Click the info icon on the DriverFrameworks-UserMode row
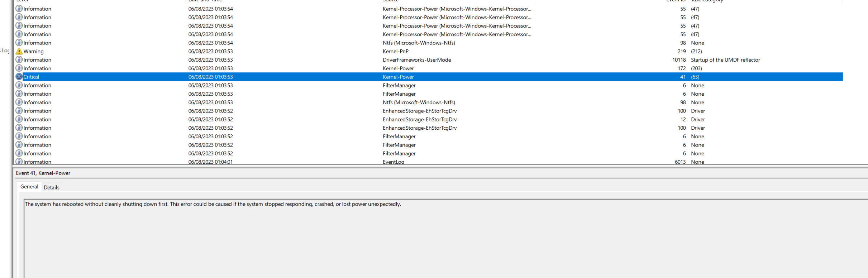868x278 pixels. [19, 60]
